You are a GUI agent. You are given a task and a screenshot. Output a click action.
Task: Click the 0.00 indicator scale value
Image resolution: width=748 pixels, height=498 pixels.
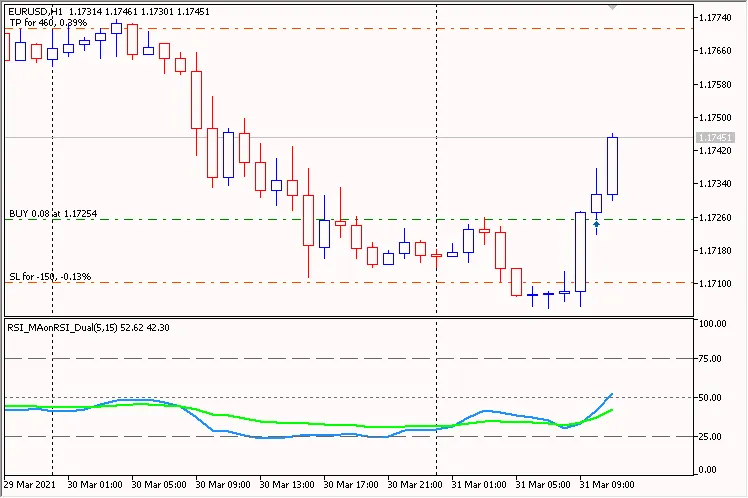pyautogui.click(x=707, y=470)
